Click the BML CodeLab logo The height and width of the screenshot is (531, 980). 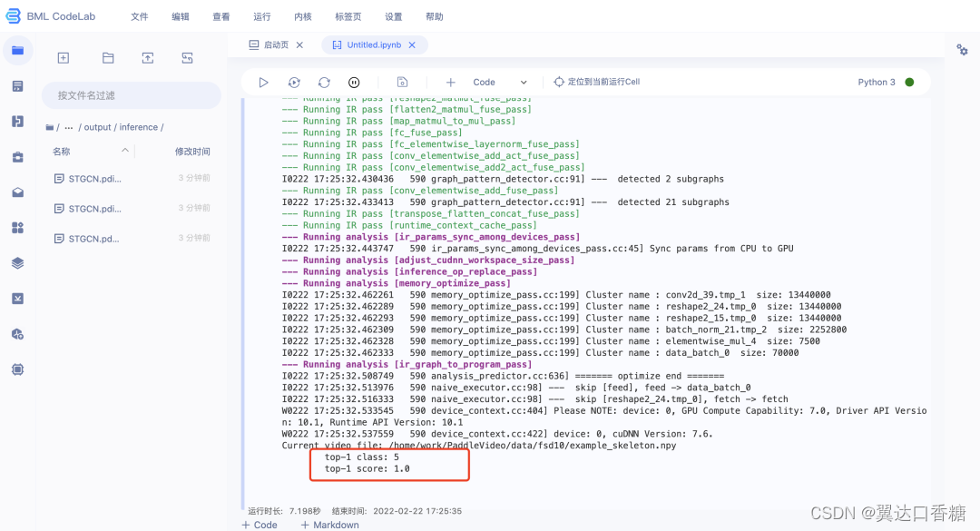point(51,16)
